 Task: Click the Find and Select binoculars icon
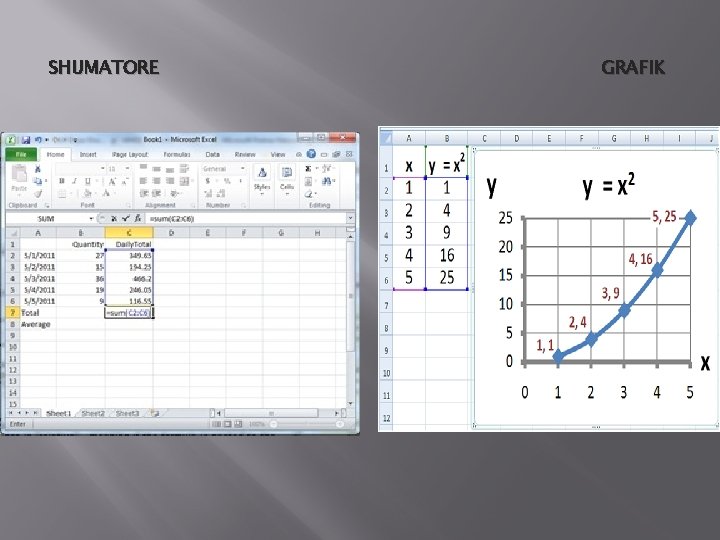[x=326, y=181]
